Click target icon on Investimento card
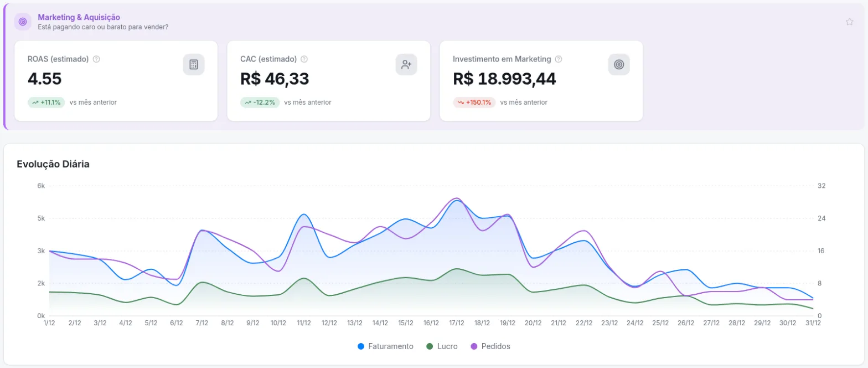Viewport: 868px width, 368px height. (x=619, y=64)
